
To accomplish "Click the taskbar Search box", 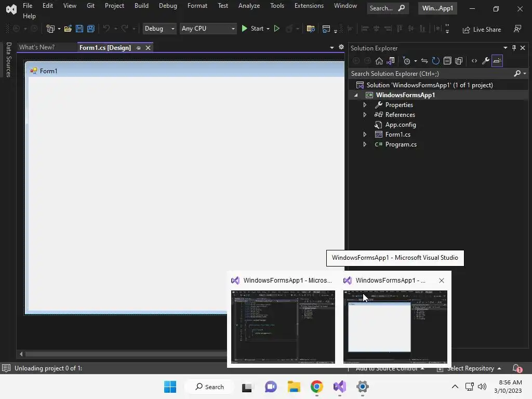I will pos(209,387).
